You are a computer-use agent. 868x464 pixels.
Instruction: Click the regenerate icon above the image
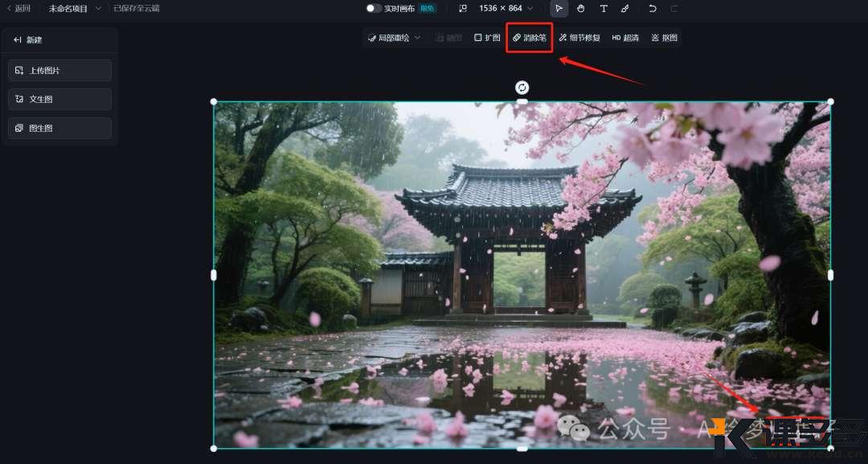coord(522,87)
